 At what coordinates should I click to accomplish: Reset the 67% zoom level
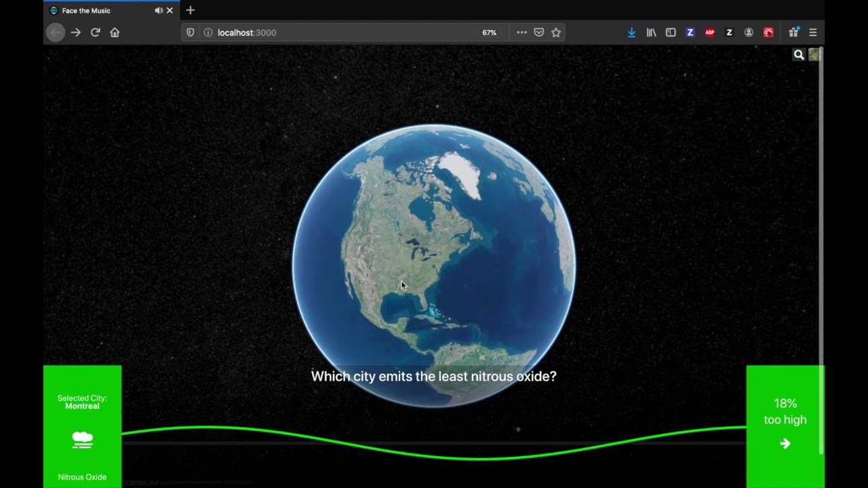489,33
